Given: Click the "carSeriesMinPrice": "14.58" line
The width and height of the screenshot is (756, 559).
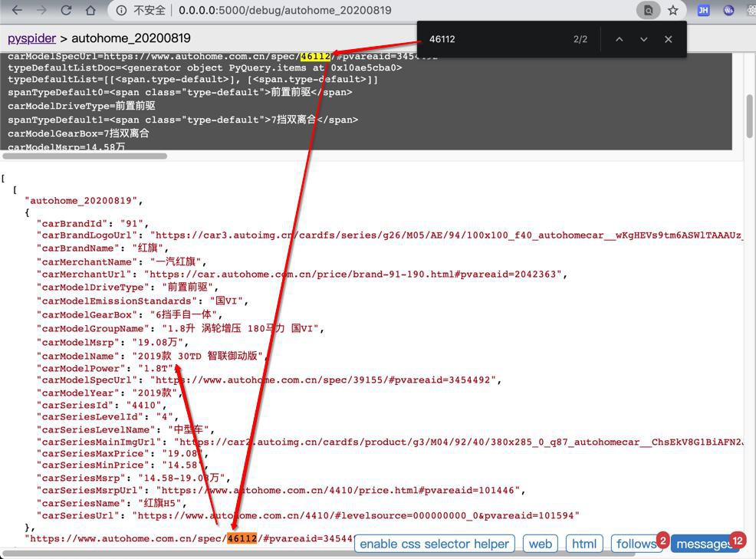Looking at the screenshot, I should pos(123,465).
